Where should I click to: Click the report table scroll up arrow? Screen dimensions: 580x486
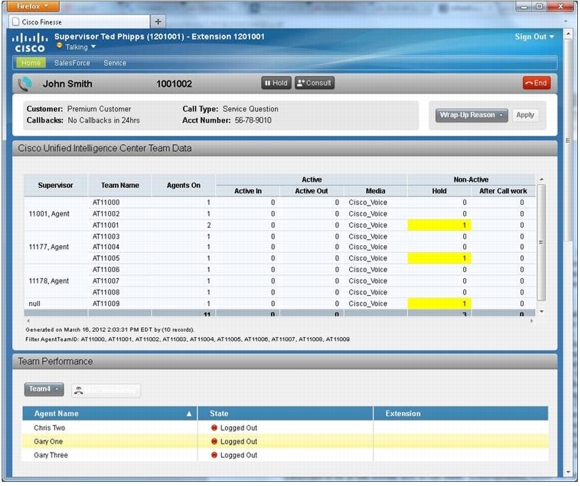pyautogui.click(x=541, y=179)
